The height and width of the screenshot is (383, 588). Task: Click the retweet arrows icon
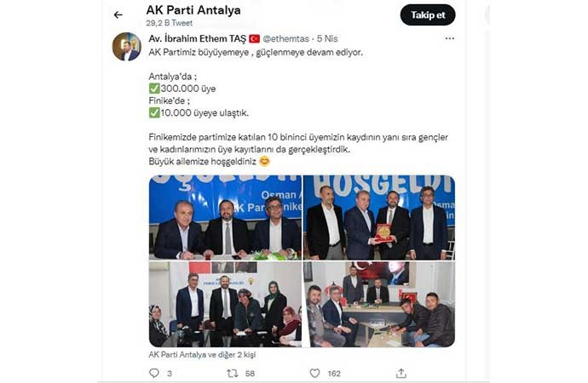pyautogui.click(x=232, y=373)
